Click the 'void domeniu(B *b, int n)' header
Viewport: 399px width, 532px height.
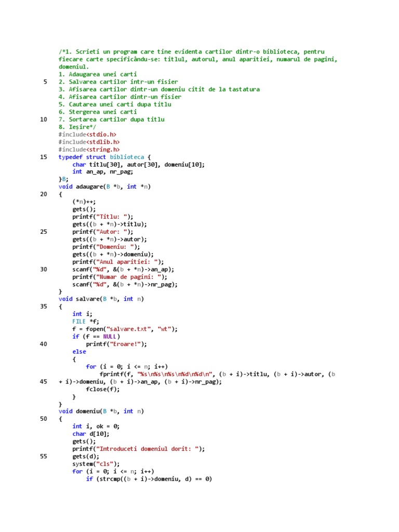click(101, 411)
